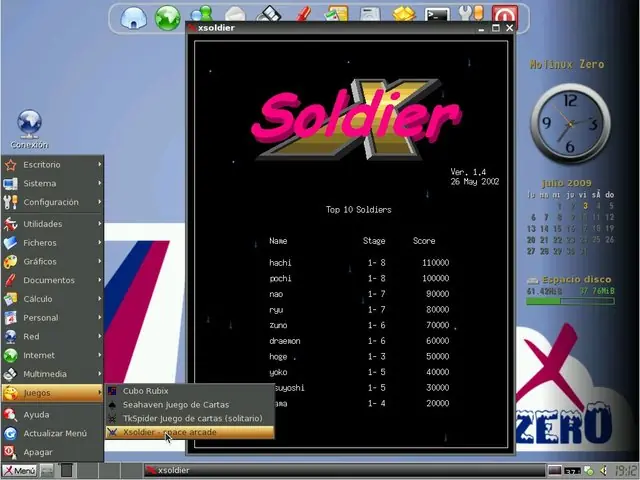Open the mail envelope icon in dock
This screenshot has width=640, height=480.
pos(236,14)
